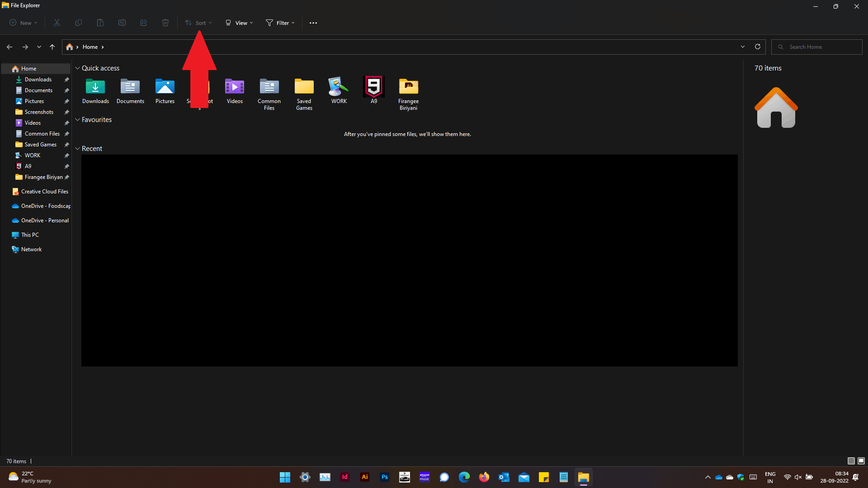
Task: Click the Share icon in toolbar
Action: (x=144, y=23)
